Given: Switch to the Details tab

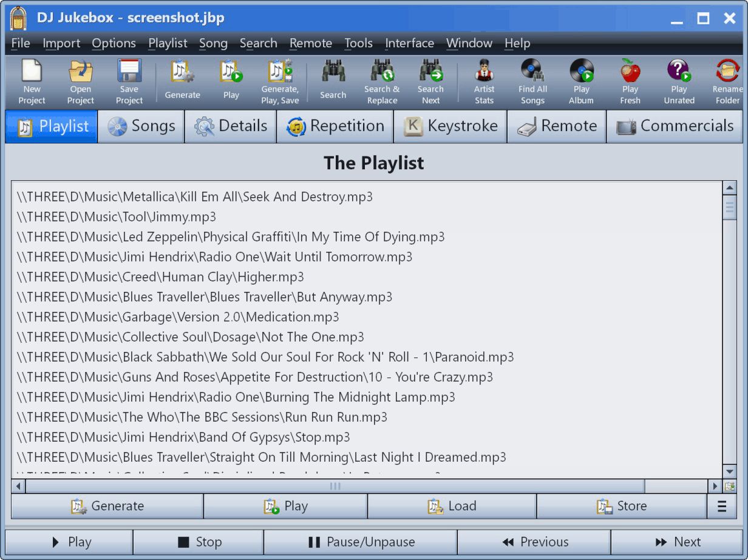Looking at the screenshot, I should (231, 126).
